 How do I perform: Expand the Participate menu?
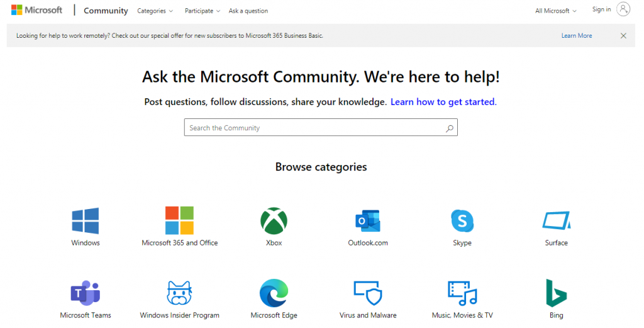tap(203, 11)
